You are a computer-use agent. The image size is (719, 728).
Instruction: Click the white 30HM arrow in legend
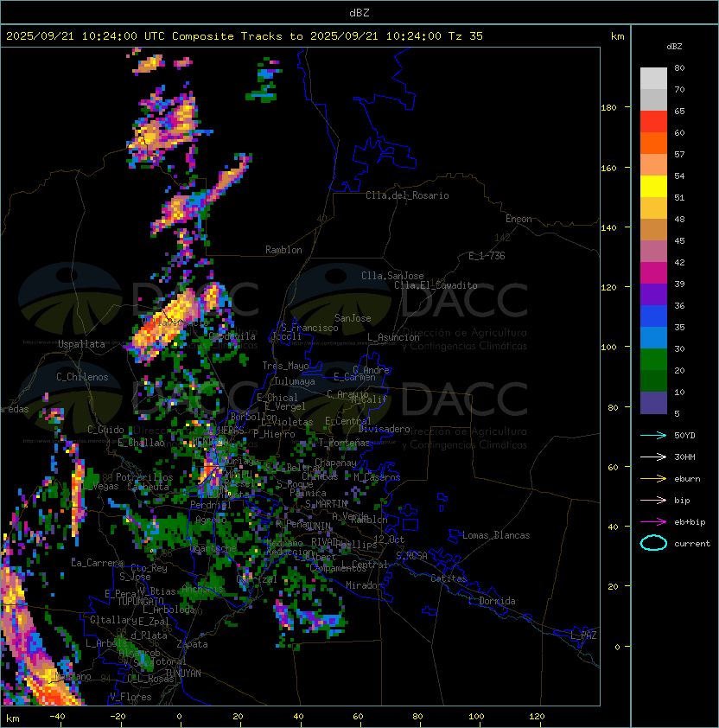tap(653, 457)
